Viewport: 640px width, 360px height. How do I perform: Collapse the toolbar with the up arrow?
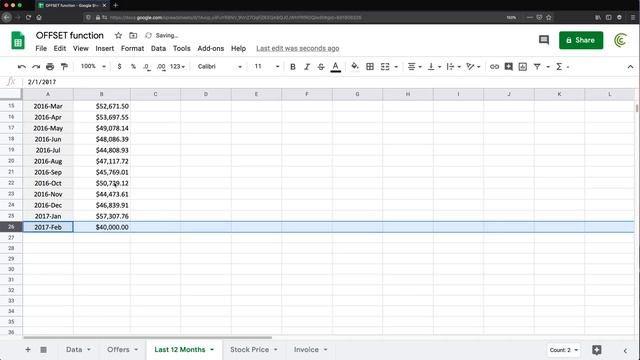tap(630, 67)
